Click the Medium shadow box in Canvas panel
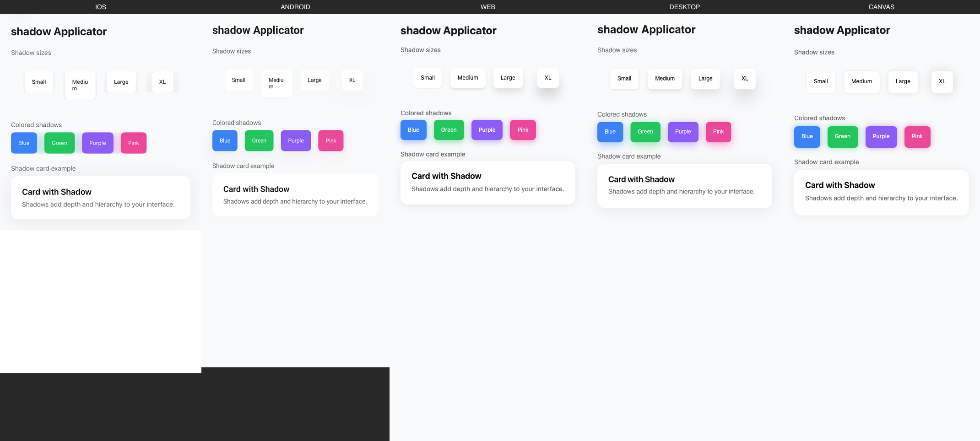The height and width of the screenshot is (441, 980). tap(861, 82)
